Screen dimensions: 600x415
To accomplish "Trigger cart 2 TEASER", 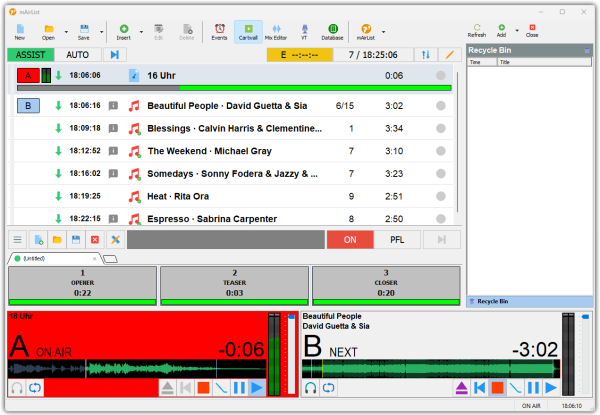I will point(234,286).
